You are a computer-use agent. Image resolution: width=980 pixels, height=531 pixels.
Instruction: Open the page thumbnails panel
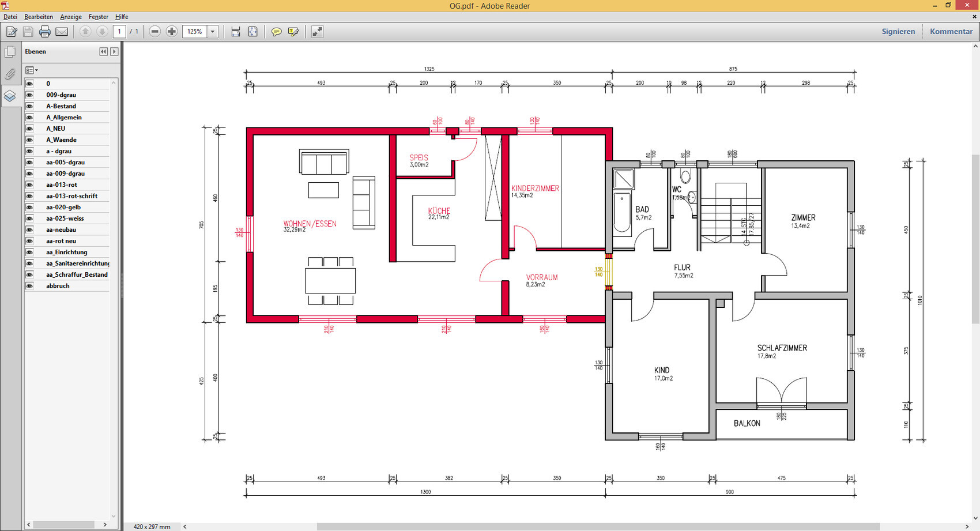pyautogui.click(x=10, y=52)
